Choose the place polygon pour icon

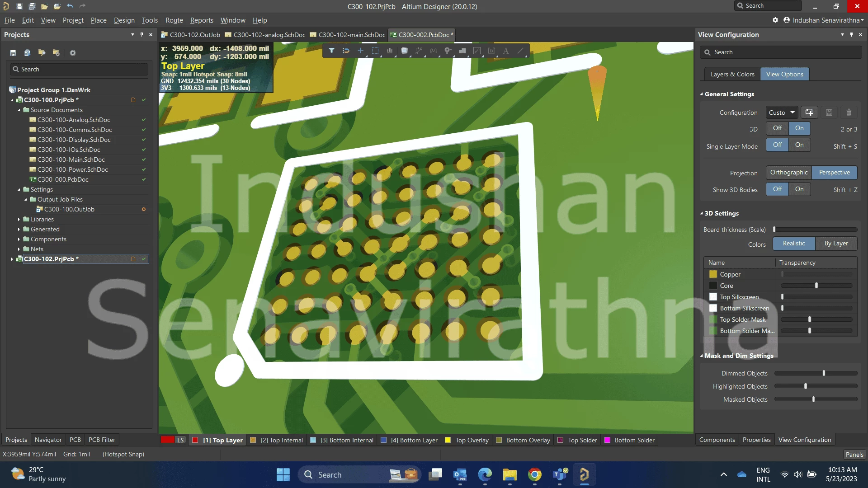[x=462, y=51]
